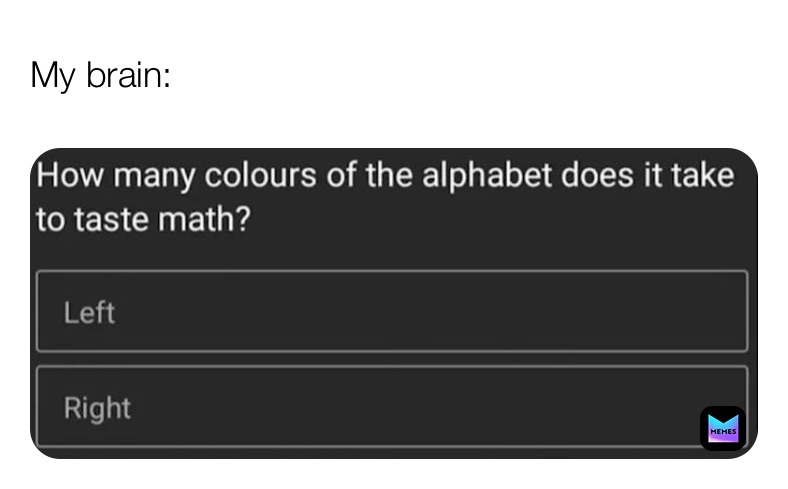Viewport: 788px width, 489px height.
Task: Click the word take in the question
Action: click(703, 177)
